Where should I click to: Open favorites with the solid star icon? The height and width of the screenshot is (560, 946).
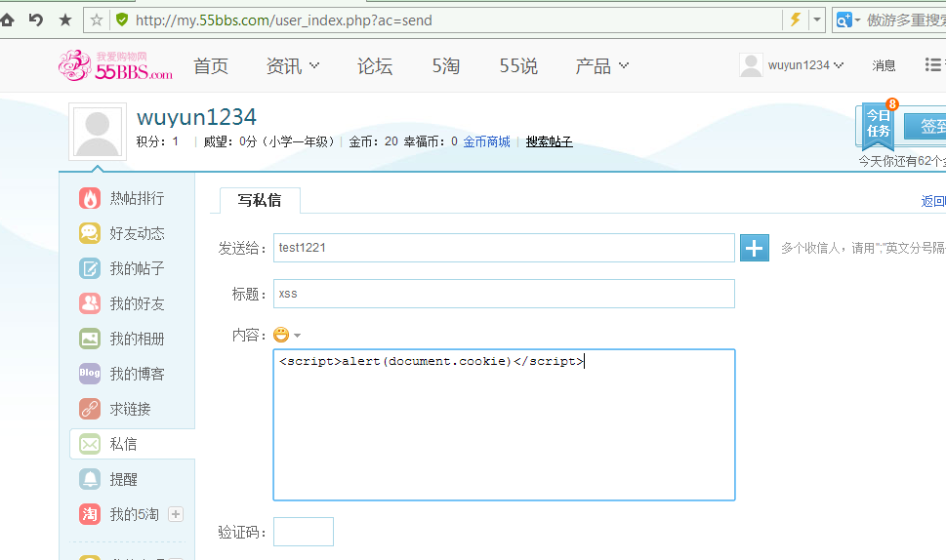point(65,20)
